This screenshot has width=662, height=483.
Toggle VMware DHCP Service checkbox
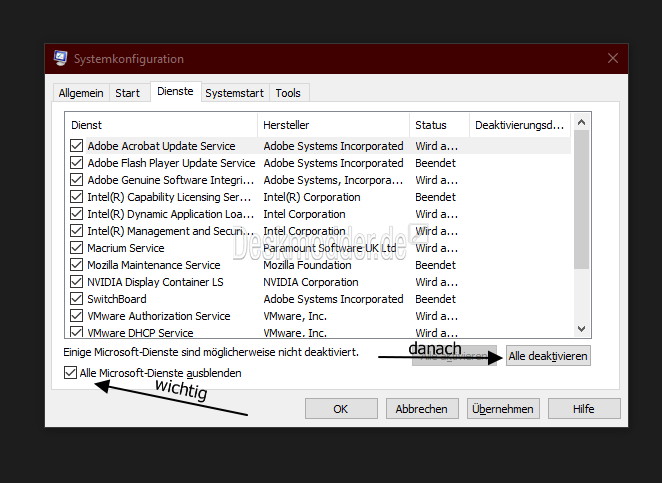(76, 332)
